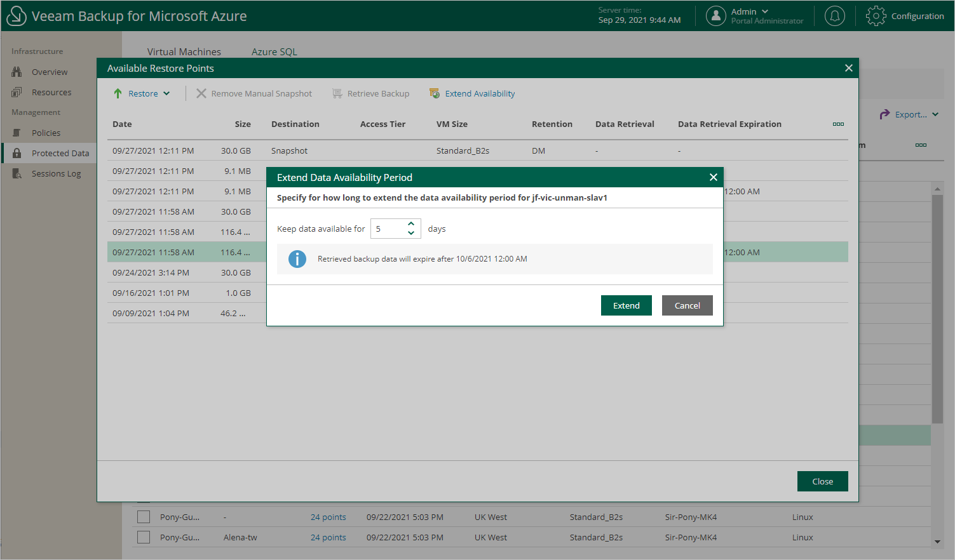Click the Admin user avatar icon

[x=716, y=16]
